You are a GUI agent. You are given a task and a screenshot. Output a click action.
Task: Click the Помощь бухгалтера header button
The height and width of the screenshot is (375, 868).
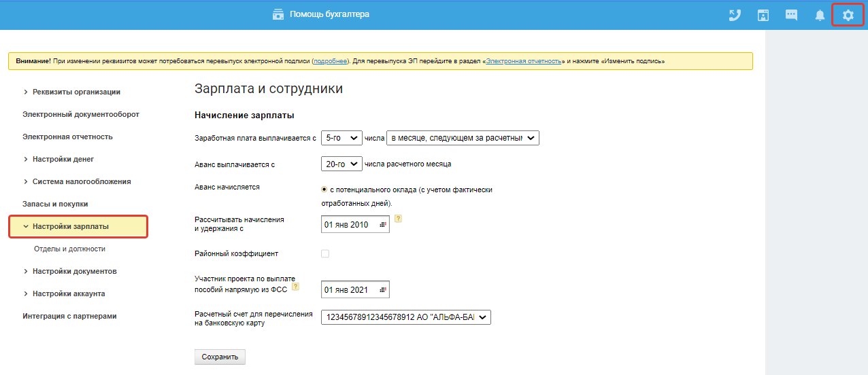[x=321, y=14]
